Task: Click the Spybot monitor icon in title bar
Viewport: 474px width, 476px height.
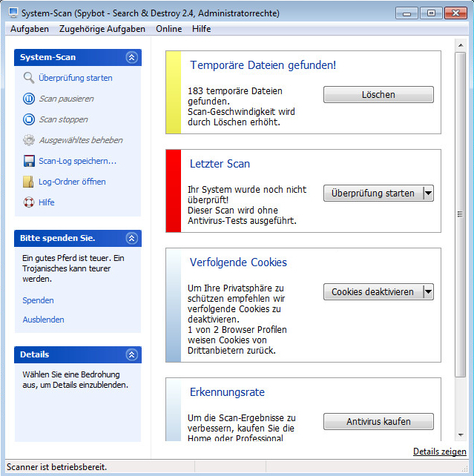Action: click(13, 13)
